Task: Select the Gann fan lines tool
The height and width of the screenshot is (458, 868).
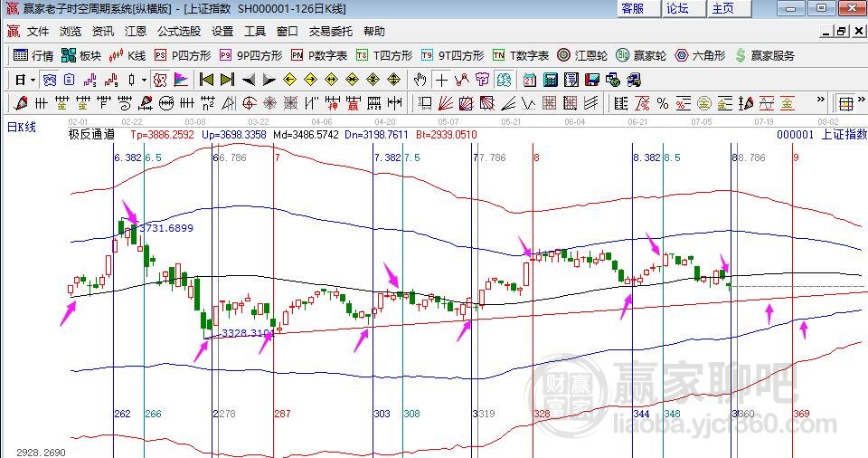Action: tap(446, 103)
